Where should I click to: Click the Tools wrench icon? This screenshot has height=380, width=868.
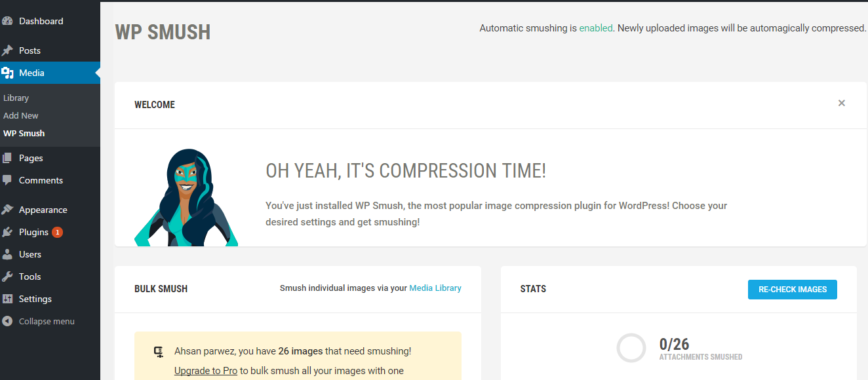(7, 276)
